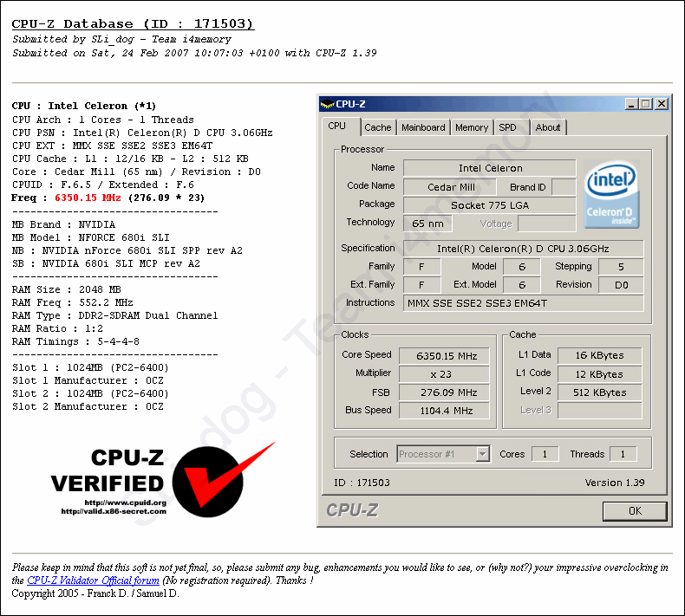Screen dimensions: 685x616
Task: Switch to the About tab
Action: click(x=548, y=127)
